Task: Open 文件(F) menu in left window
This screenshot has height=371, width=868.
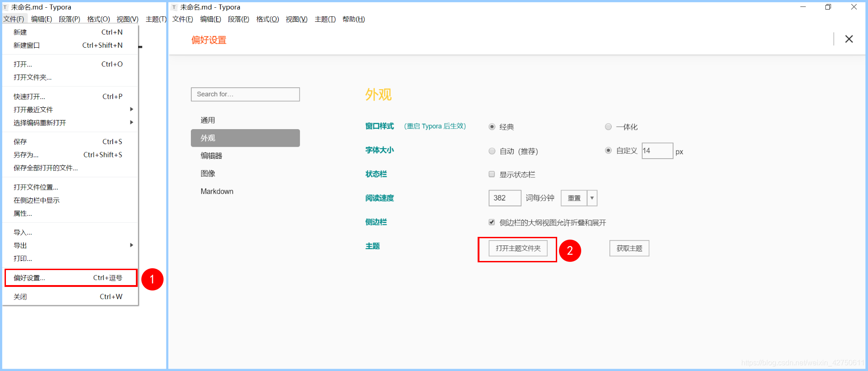Action: point(14,19)
